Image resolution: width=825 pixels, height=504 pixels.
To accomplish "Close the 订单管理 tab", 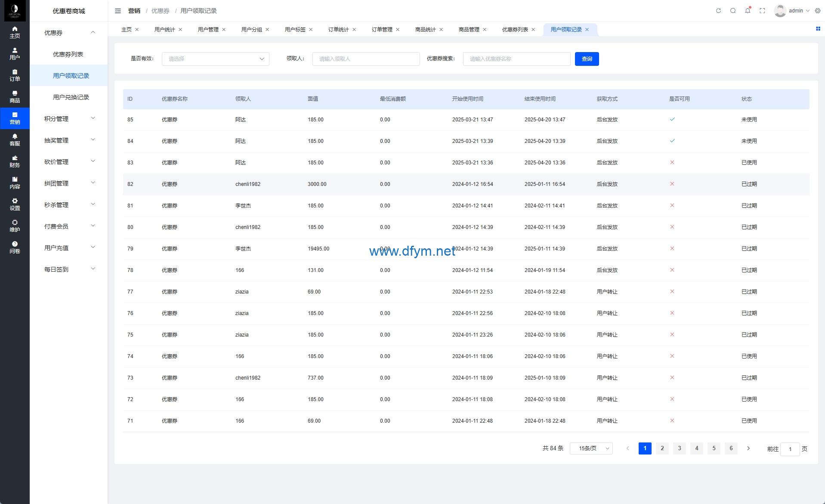I will pos(398,30).
